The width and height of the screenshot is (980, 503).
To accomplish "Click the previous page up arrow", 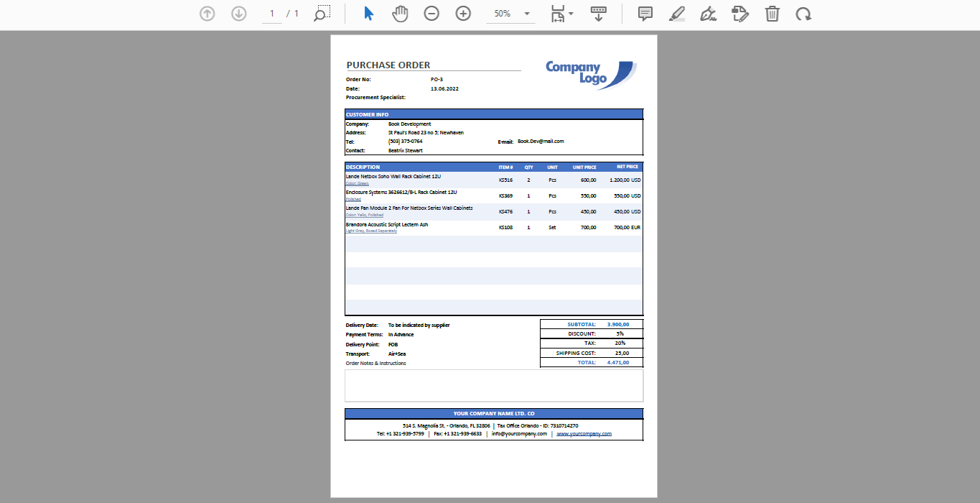I will [207, 14].
